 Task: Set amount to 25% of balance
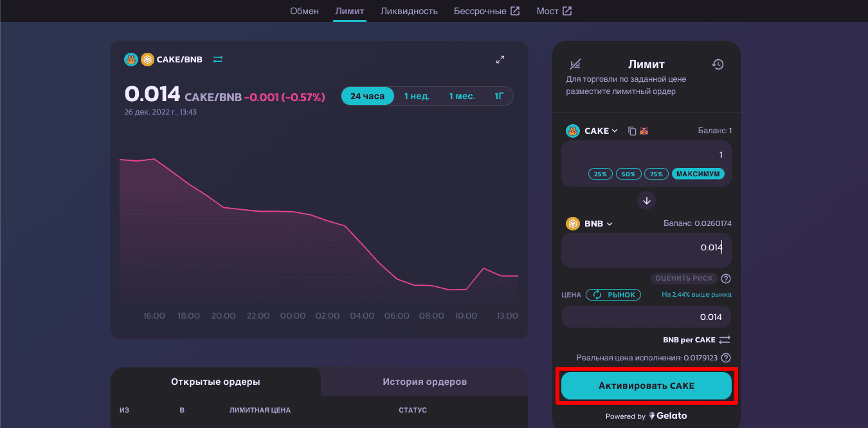click(601, 174)
